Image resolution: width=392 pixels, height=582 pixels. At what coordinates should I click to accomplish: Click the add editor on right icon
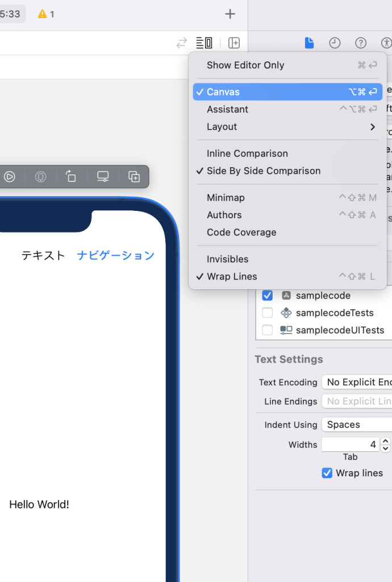234,43
